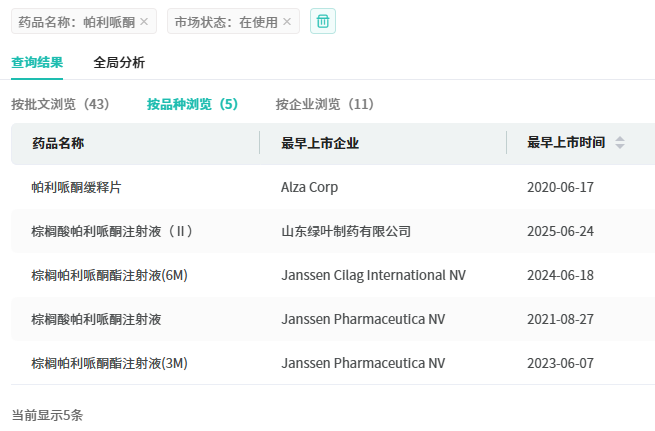Click the 最早上市企业 column header
This screenshot has width=655, height=431.
point(320,143)
